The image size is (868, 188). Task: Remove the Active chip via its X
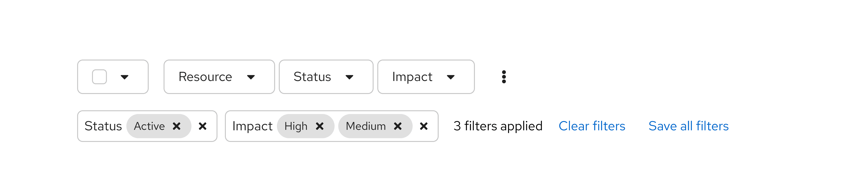tap(177, 126)
